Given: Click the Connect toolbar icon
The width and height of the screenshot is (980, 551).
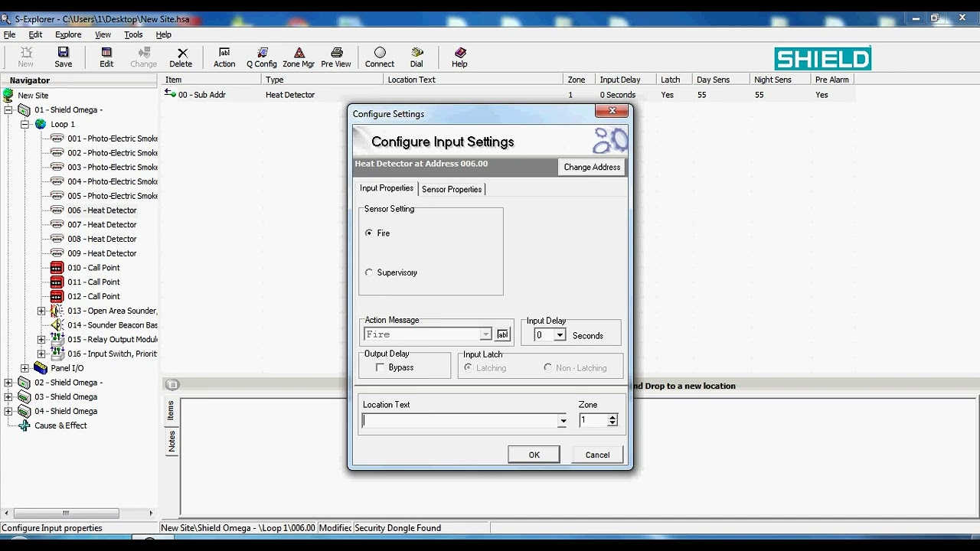Looking at the screenshot, I should (380, 57).
